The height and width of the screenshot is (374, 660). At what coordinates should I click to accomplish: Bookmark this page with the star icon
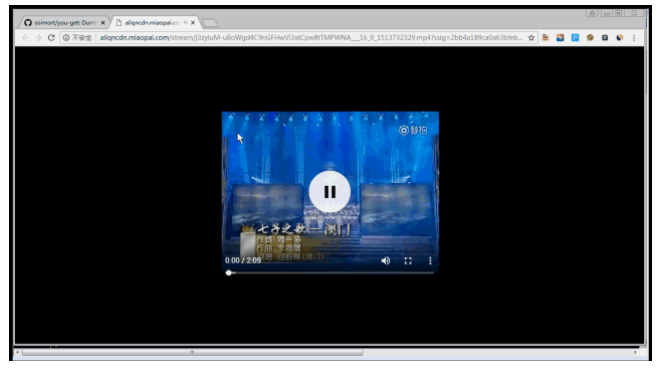coord(531,37)
